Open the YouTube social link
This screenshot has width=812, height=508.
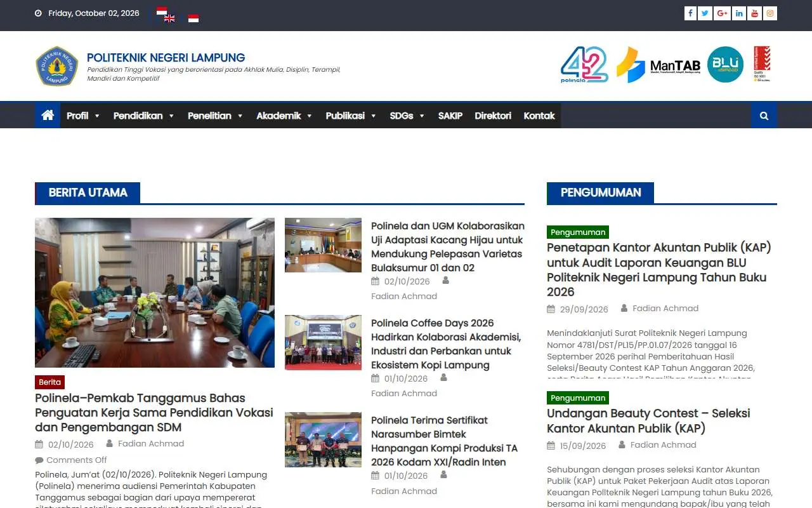click(x=754, y=13)
